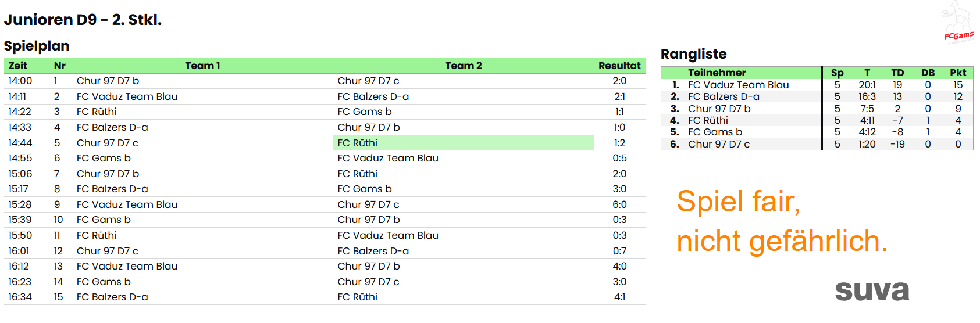This screenshot has width=980, height=323.
Task: Click the Junioren D9 title
Action: (x=83, y=20)
